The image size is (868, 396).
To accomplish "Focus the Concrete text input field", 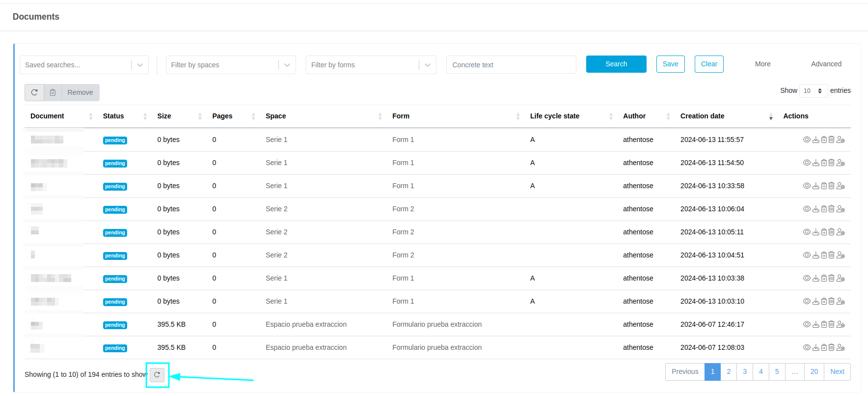I will click(511, 65).
